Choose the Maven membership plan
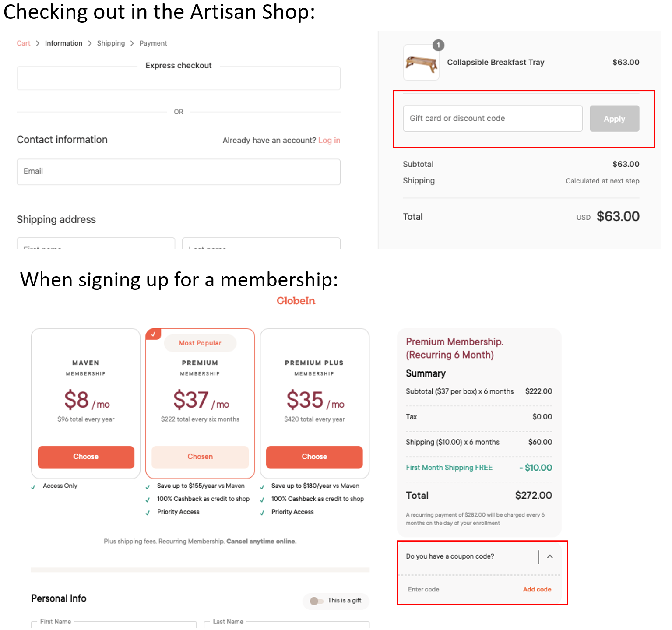 pyautogui.click(x=86, y=457)
